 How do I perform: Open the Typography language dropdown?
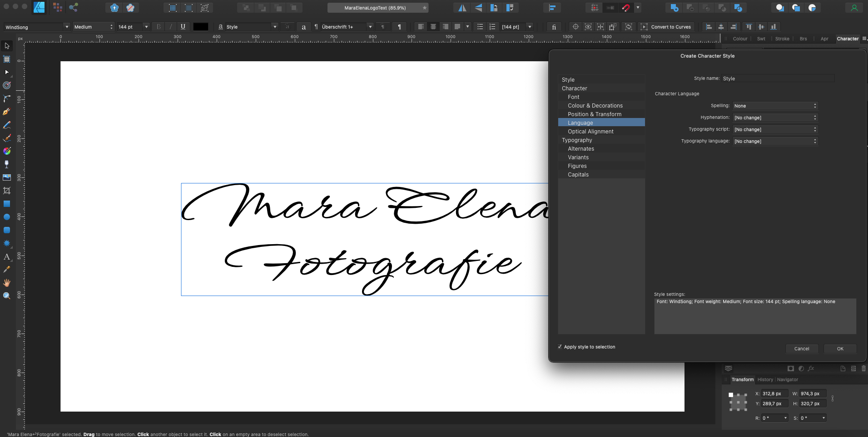coord(775,141)
